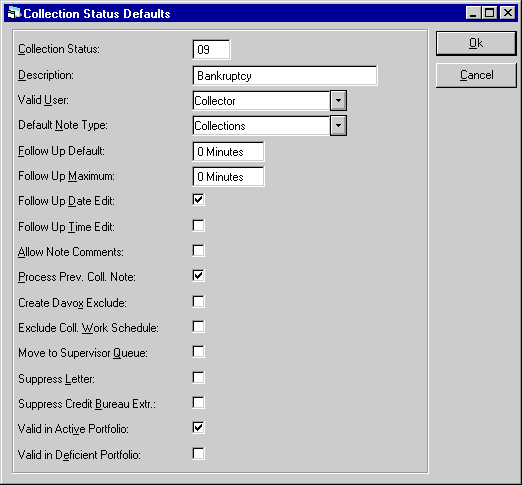Enable Create Davox Exclude checkbox
The height and width of the screenshot is (485, 522).
pyautogui.click(x=198, y=302)
